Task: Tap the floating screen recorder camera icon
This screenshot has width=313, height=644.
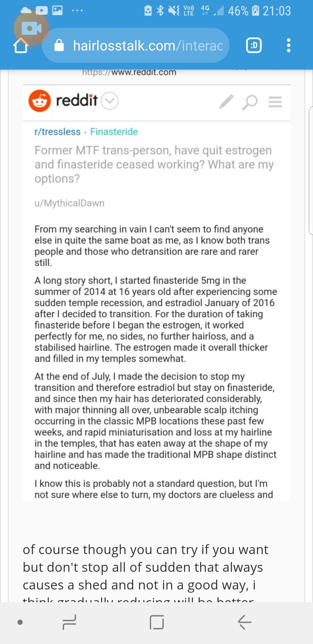Action: coord(31,28)
